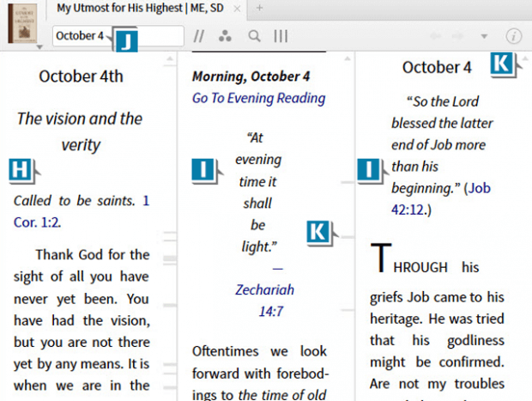Click the paragraph Thank God for the sight

(82, 319)
